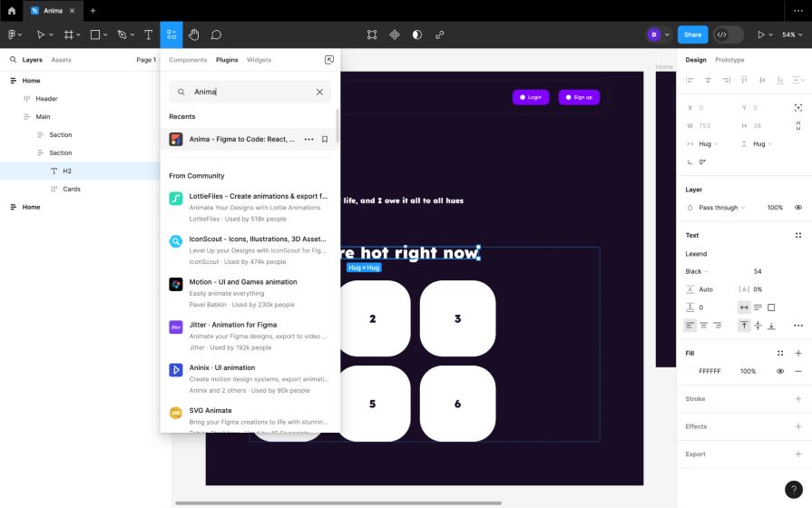The image size is (812, 508).
Task: Select the Text tool in toolbar
Action: point(149,34)
